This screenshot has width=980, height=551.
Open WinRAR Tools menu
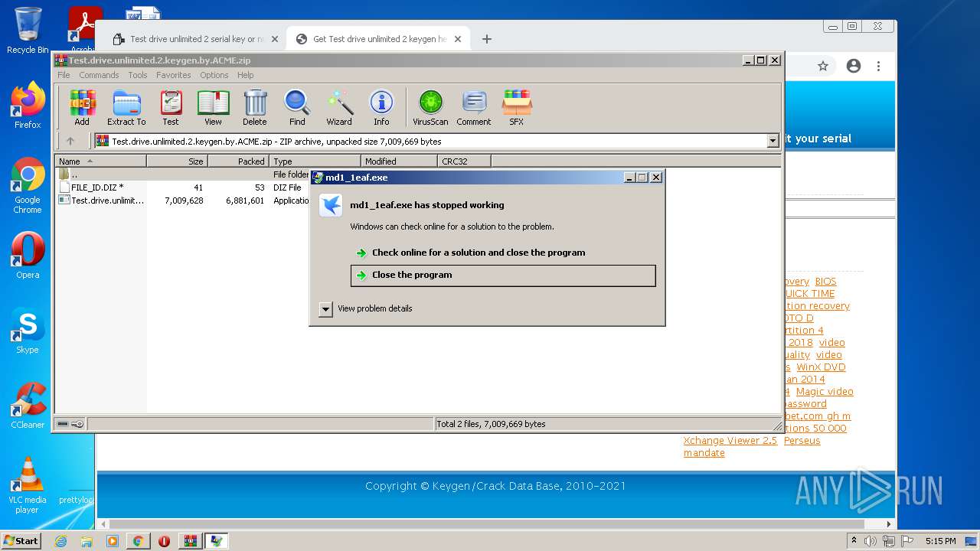pos(138,75)
